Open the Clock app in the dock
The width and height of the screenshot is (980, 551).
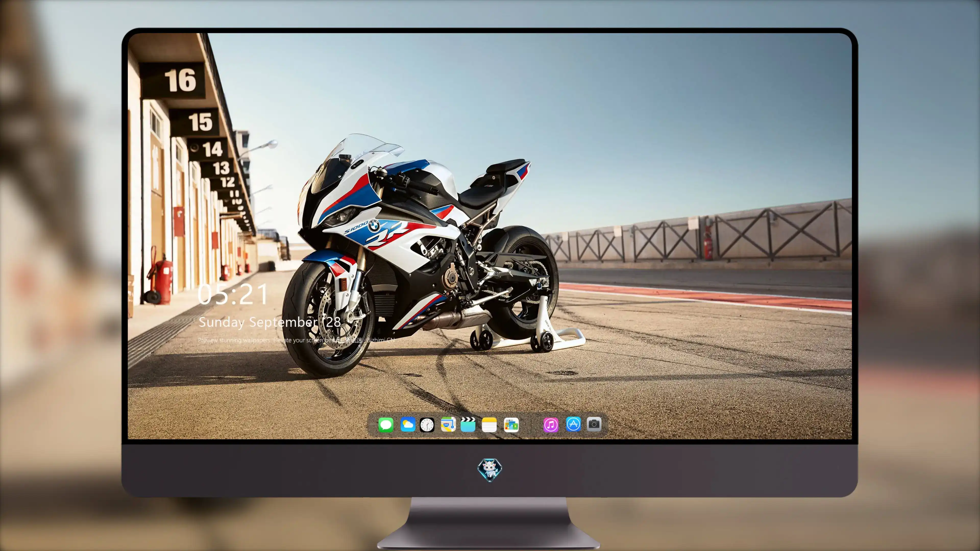point(427,425)
